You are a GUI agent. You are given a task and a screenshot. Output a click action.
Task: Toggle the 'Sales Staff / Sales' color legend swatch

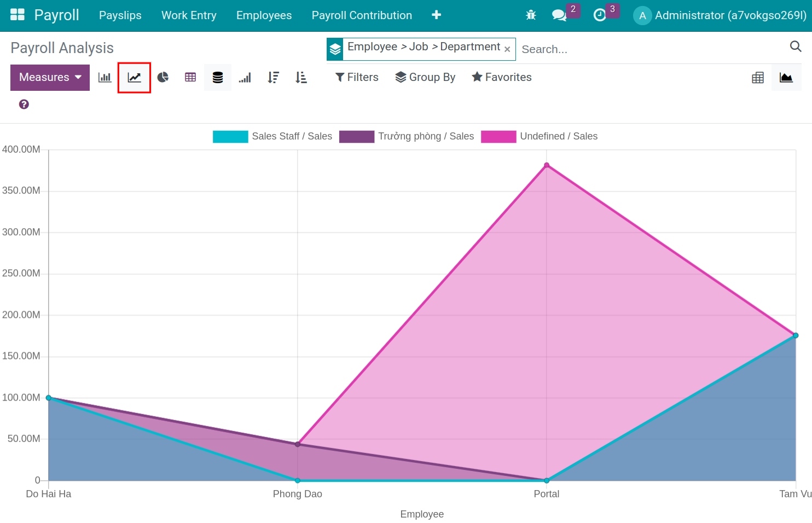point(230,136)
